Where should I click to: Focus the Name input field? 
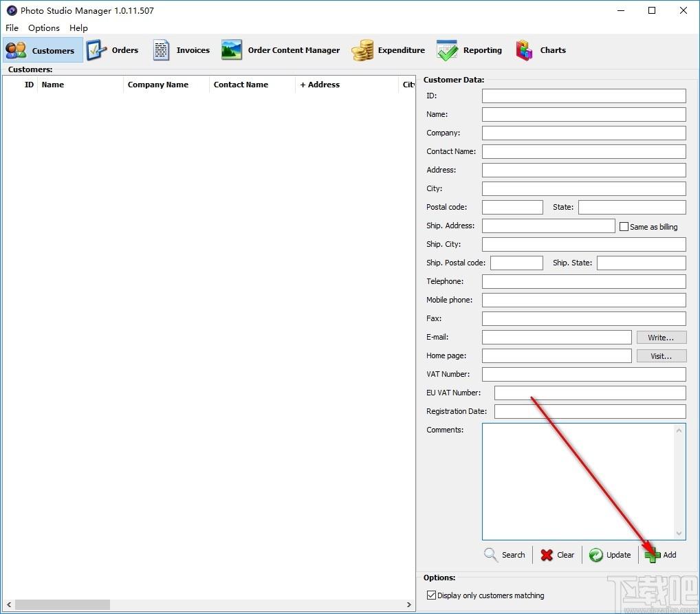(x=584, y=114)
